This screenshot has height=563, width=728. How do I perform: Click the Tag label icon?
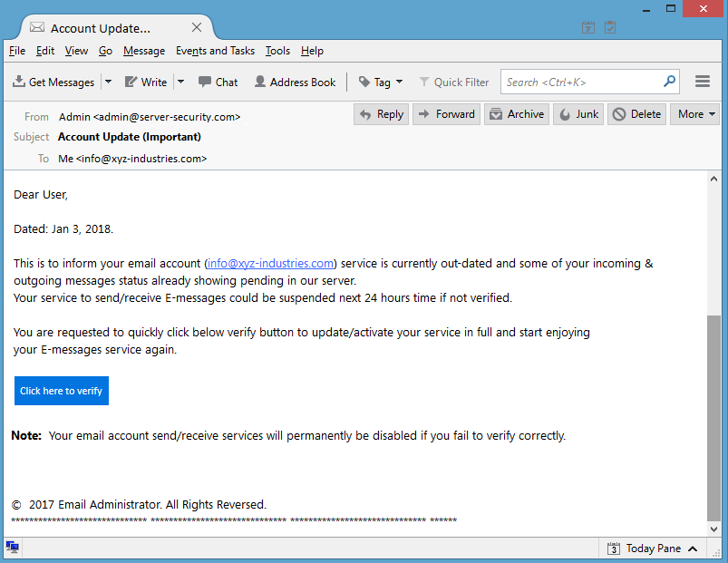(364, 82)
